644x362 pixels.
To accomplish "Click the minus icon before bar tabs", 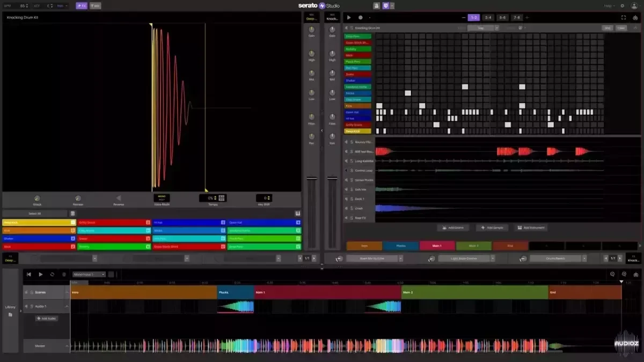I will 463,17.
